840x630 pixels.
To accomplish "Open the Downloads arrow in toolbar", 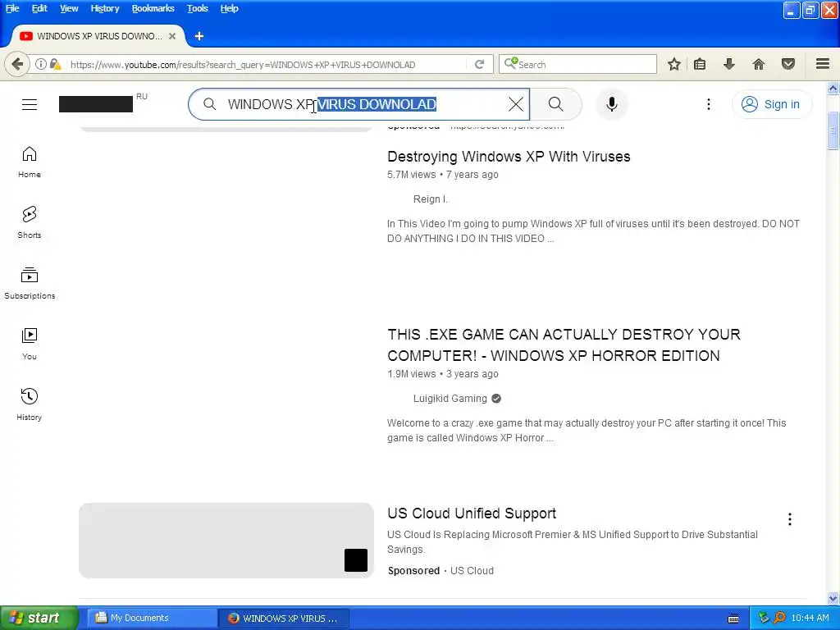I will pos(728,64).
